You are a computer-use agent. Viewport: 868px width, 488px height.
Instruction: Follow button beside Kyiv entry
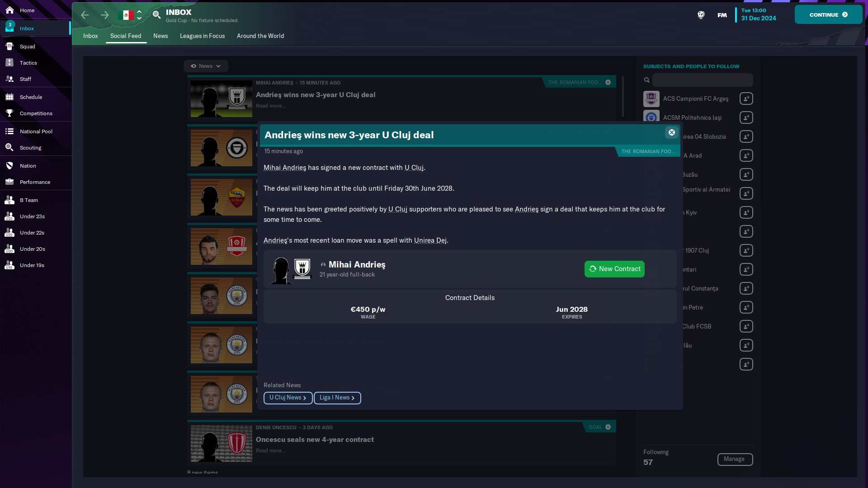pyautogui.click(x=746, y=212)
